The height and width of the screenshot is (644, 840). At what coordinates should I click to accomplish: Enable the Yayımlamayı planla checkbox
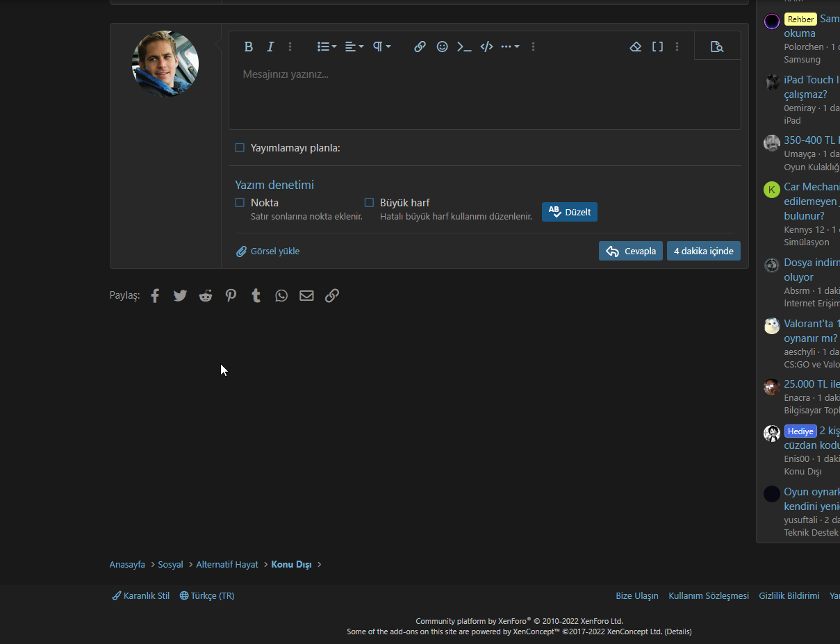tap(240, 148)
